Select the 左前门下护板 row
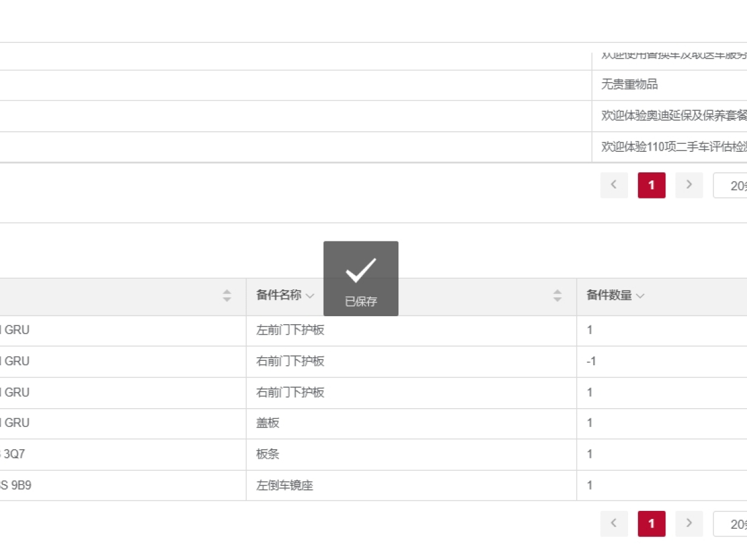This screenshot has width=747, height=560. [290, 330]
